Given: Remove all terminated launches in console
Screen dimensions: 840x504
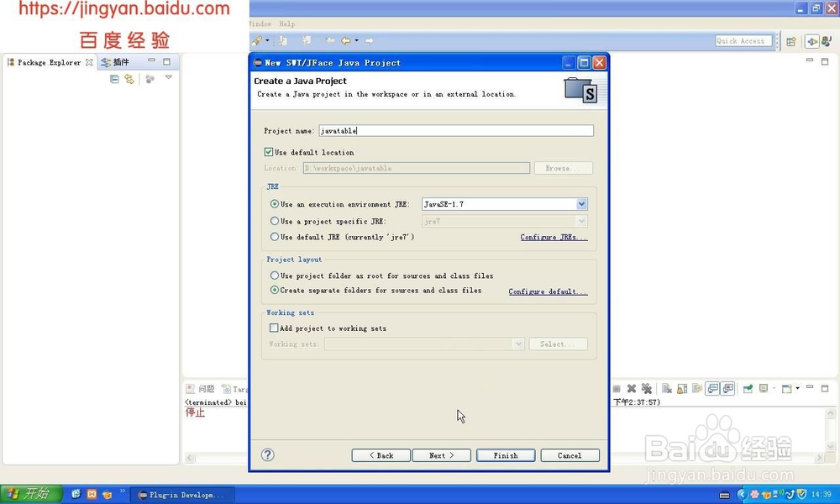Looking at the screenshot, I should [647, 388].
